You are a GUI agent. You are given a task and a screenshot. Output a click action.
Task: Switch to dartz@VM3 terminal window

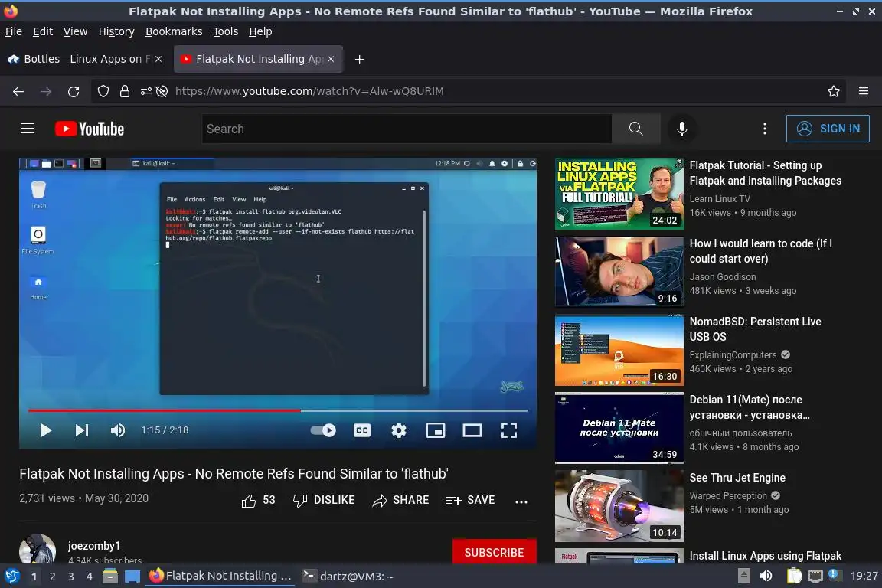[348, 577]
